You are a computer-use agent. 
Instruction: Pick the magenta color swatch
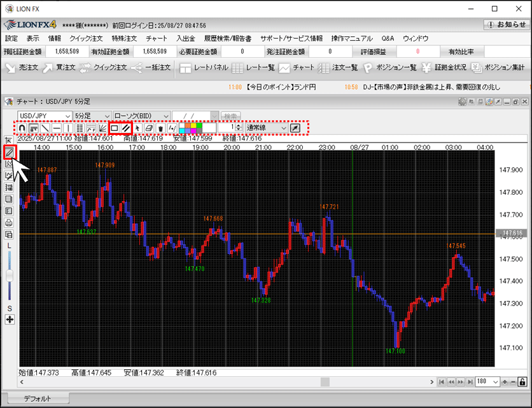[x=193, y=130]
